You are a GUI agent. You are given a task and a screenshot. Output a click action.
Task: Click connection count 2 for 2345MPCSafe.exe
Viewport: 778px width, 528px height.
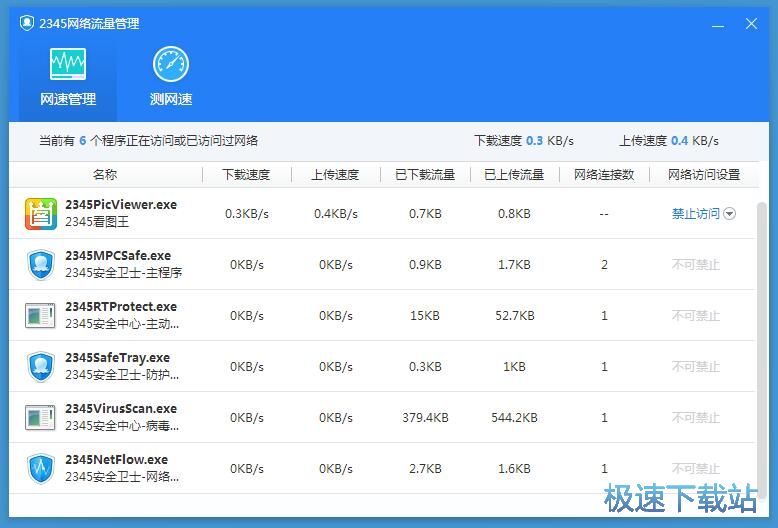click(604, 265)
